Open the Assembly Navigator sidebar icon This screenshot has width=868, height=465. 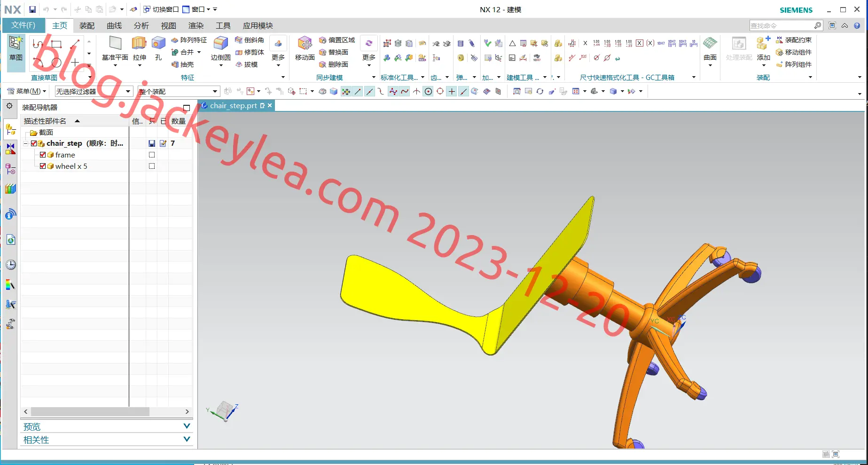[x=10, y=129]
